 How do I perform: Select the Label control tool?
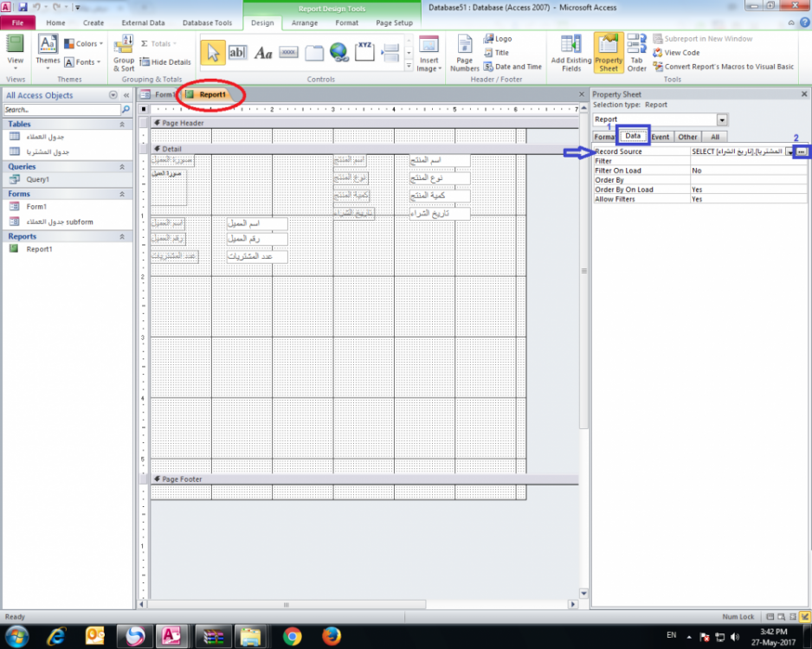pyautogui.click(x=263, y=53)
